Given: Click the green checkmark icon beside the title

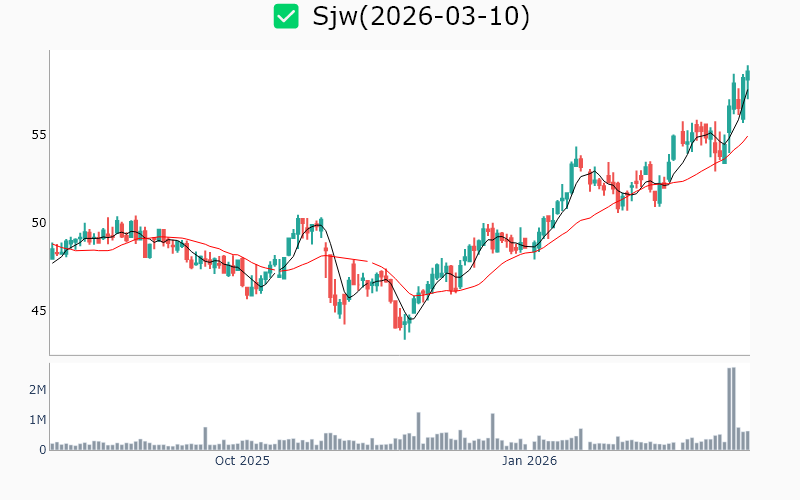Looking at the screenshot, I should (x=286, y=17).
